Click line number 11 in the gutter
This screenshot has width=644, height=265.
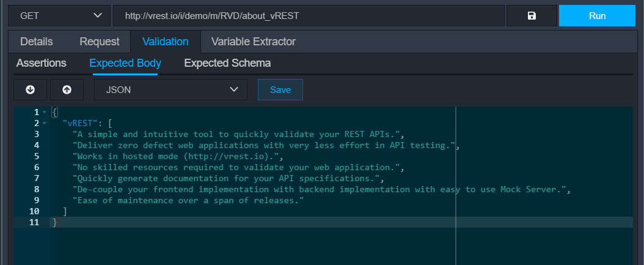click(34, 223)
